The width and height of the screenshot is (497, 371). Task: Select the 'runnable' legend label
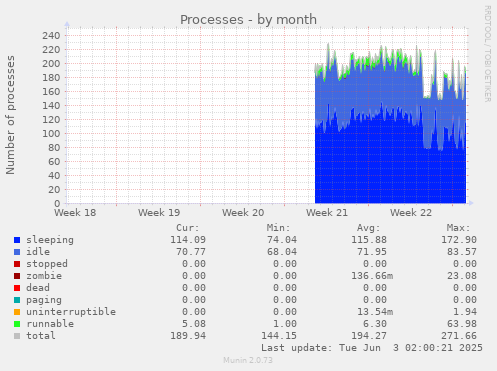[x=50, y=324]
